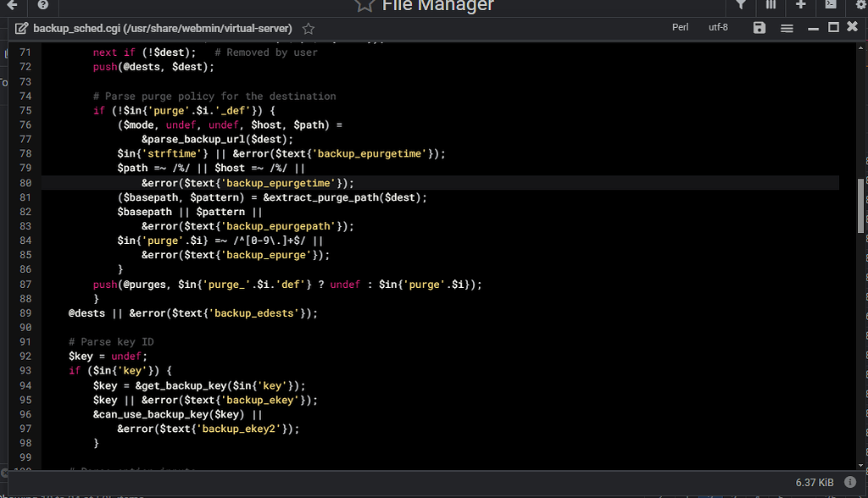Screen dimensions: 868x498
Task: Click the save file floppy disk icon
Action: [x=759, y=28]
